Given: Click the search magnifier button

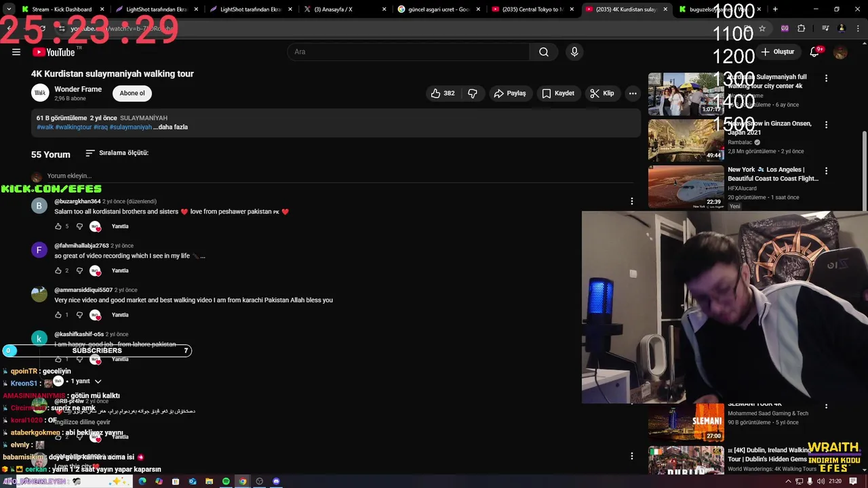Looking at the screenshot, I should coord(544,52).
